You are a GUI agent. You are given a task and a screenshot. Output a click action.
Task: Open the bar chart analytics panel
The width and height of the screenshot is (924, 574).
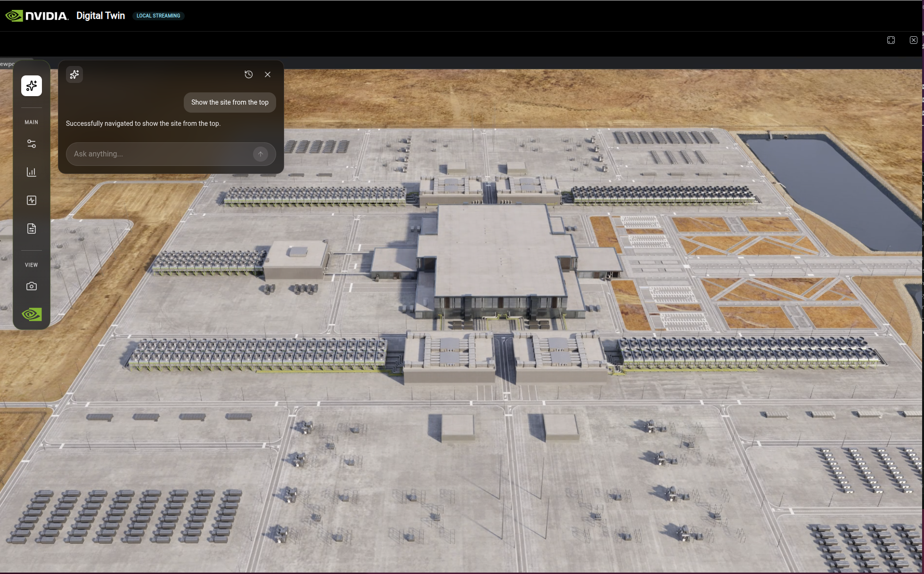(32, 172)
